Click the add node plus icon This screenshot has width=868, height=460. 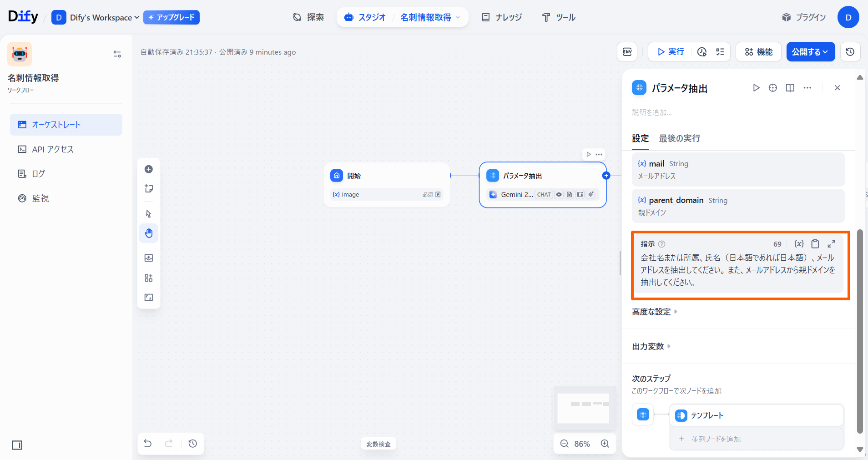coord(149,169)
